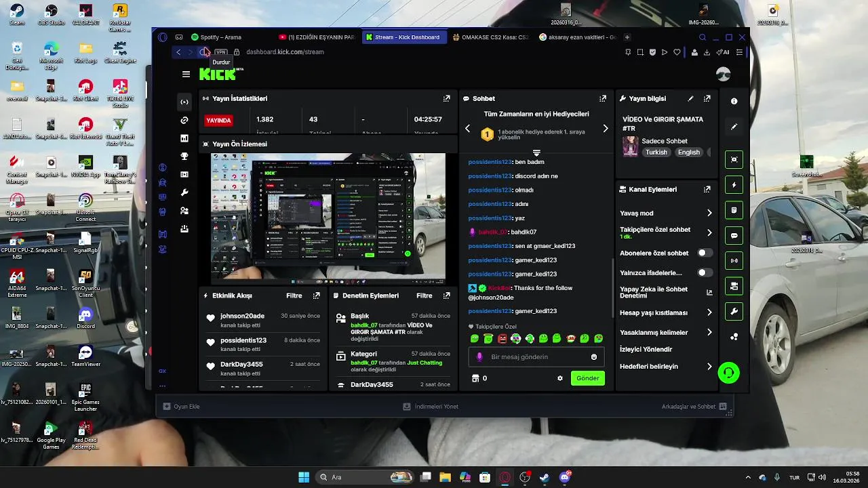Pop out the Kanal Eylemleri panel
The image size is (868, 488).
pyautogui.click(x=707, y=190)
